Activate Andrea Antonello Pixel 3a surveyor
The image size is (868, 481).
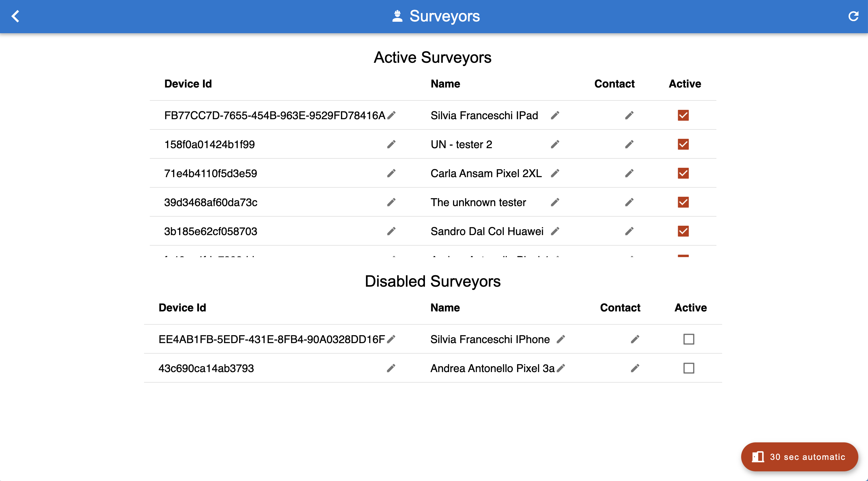(689, 368)
